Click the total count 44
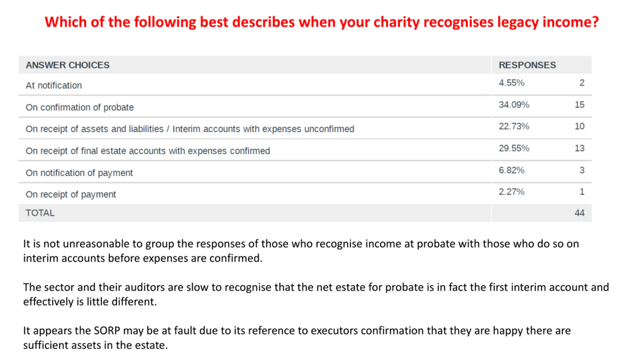 coord(579,213)
